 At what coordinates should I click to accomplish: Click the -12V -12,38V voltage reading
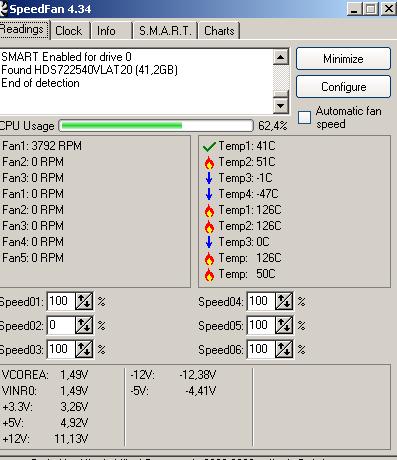173,375
